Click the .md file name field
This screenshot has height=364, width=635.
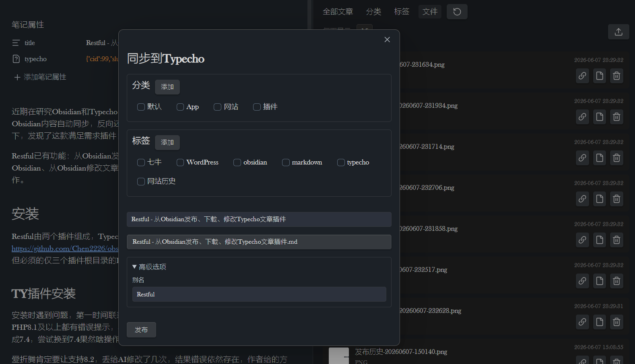tap(259, 242)
